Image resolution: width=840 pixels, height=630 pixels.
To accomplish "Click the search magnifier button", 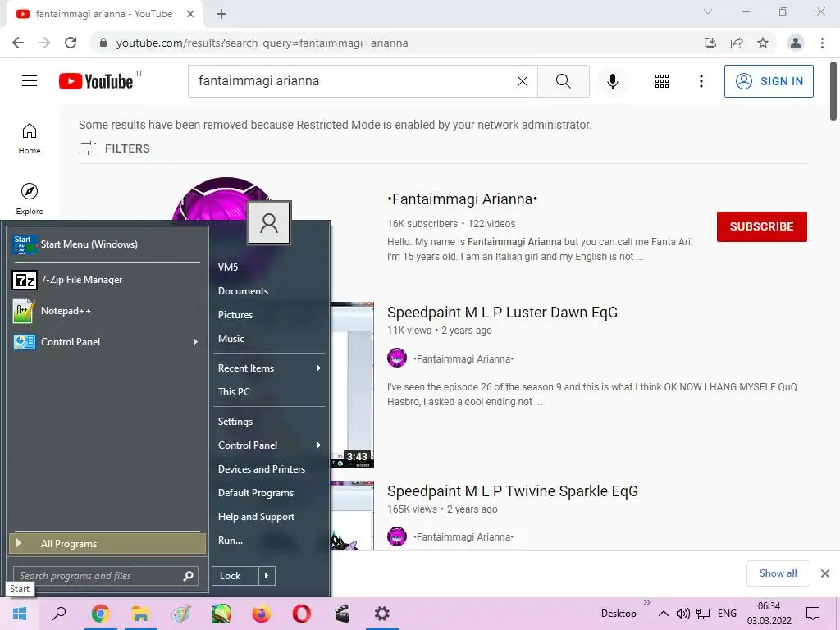I will [563, 81].
